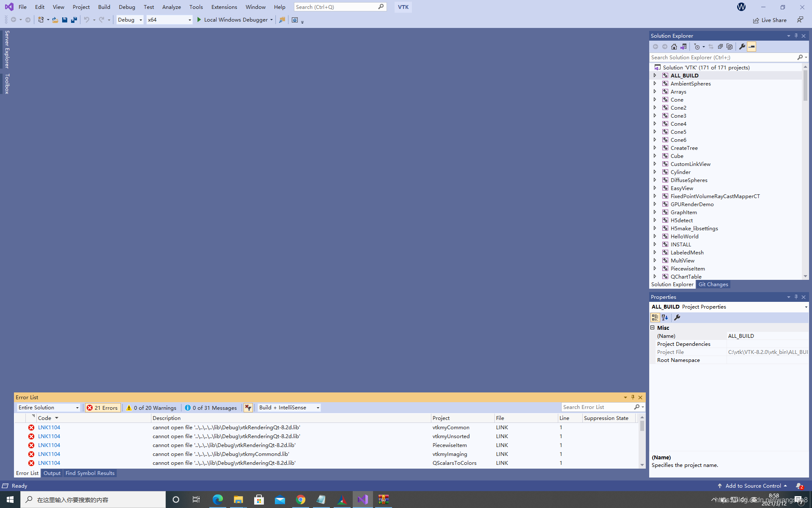Image resolution: width=812 pixels, height=508 pixels.
Task: Toggle the 0 of 20 Warnings filter
Action: (151, 408)
